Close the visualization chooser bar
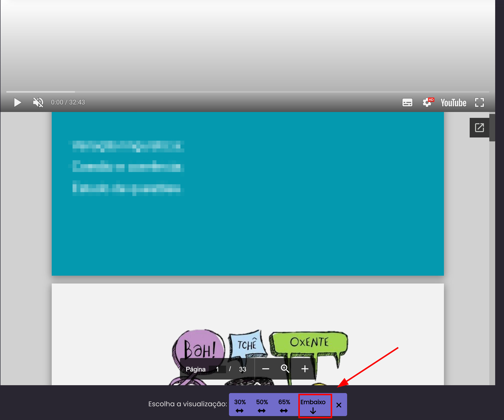Screen dimensions: 504x420 (339, 405)
